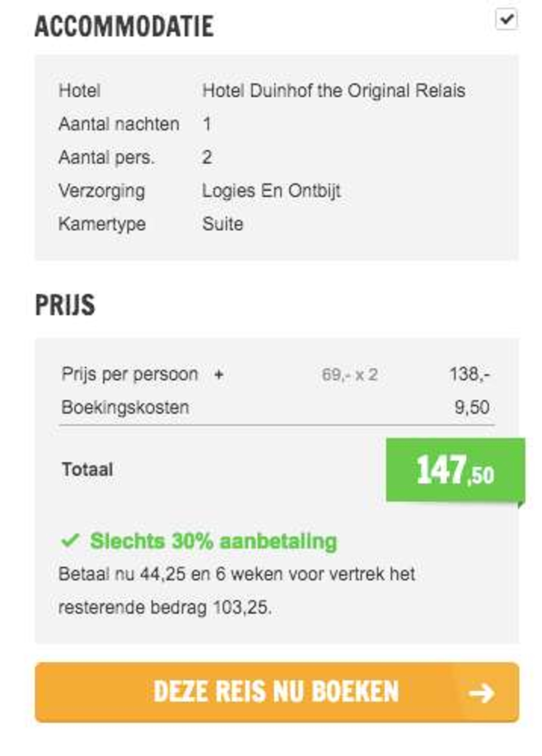Click the Hotel Duinhof the Original Relais name

pos(334,91)
